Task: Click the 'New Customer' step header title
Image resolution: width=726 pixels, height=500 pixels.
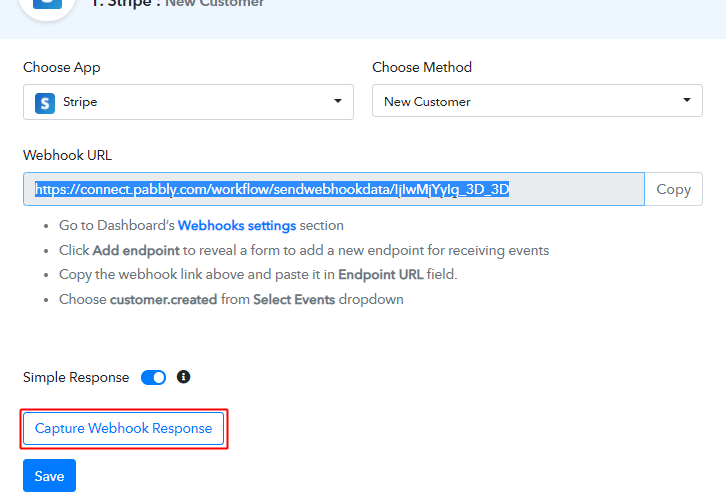Action: coord(214,3)
